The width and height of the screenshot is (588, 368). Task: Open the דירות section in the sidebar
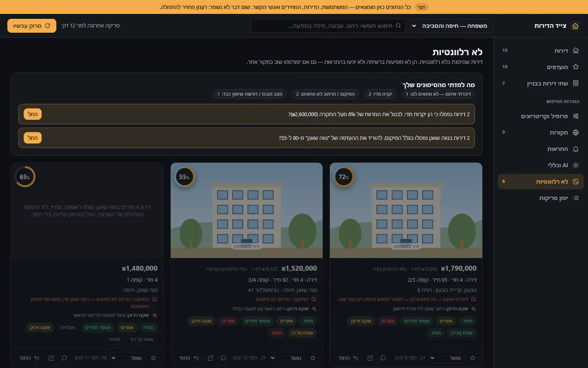(x=541, y=51)
